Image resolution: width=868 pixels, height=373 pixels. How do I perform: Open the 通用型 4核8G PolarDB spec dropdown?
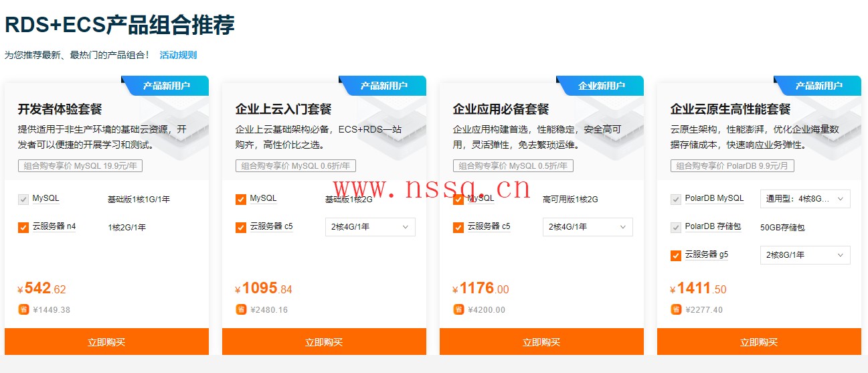click(805, 199)
